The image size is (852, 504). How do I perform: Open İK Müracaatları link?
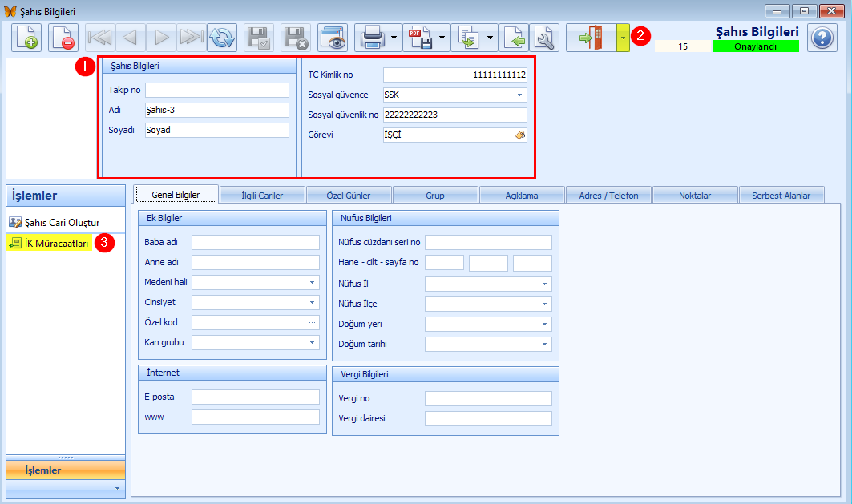coord(55,243)
